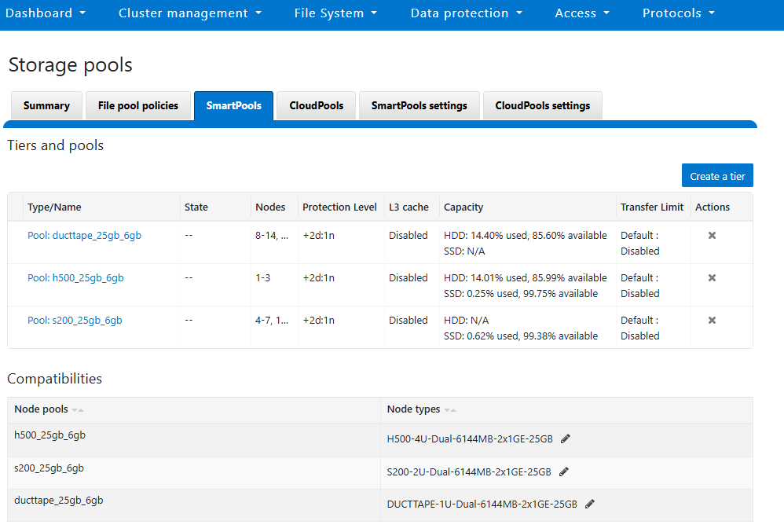Edit H500-4U-Dual node type with pencil icon
784x532 pixels.
[566, 438]
